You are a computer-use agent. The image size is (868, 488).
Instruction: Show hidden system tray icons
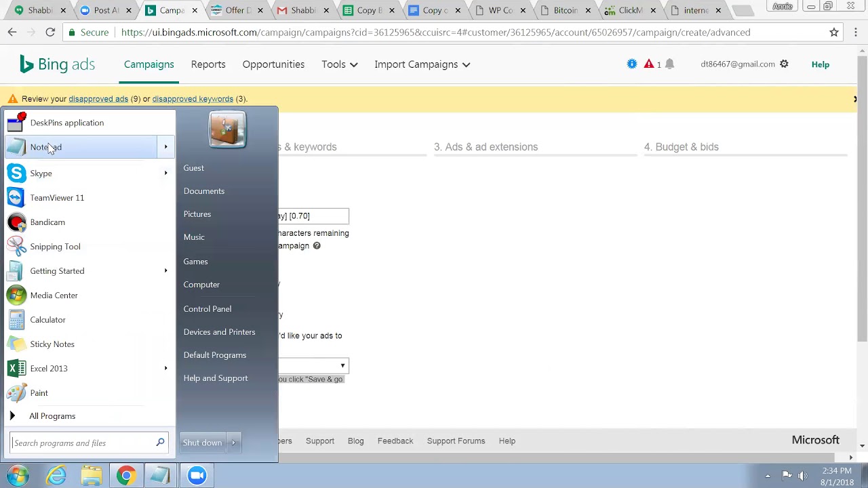tap(768, 476)
